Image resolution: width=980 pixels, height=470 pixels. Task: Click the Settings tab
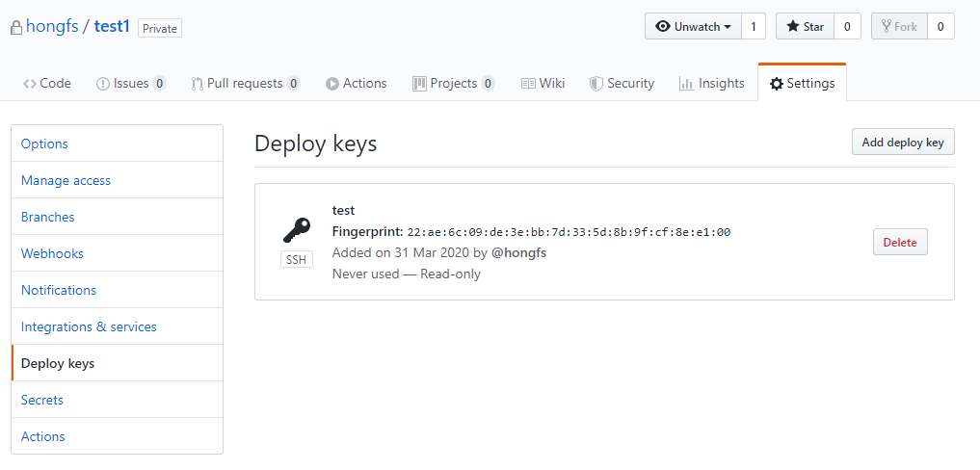tap(802, 83)
